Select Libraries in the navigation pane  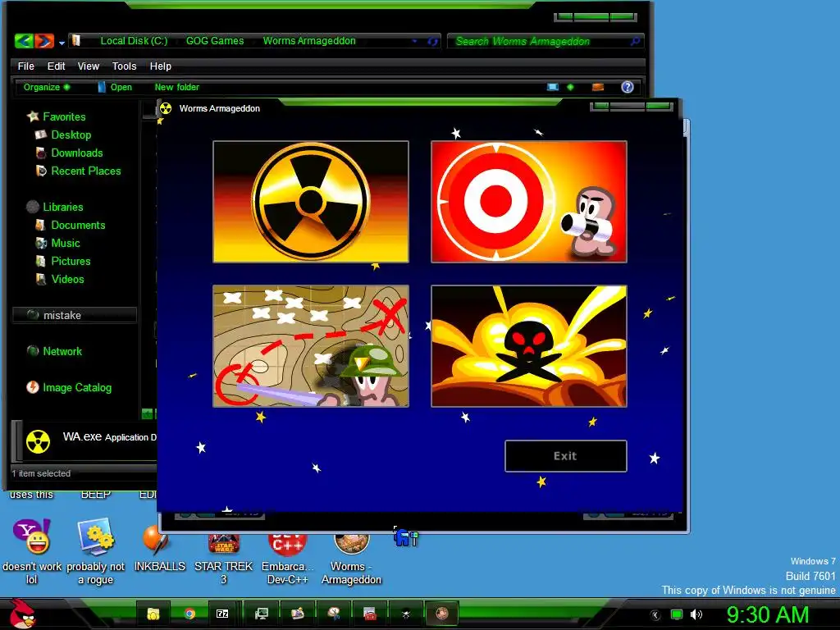pos(55,207)
